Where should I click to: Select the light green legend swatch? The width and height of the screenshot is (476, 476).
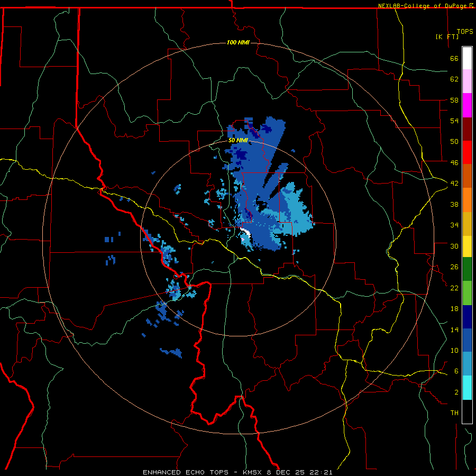pyautogui.click(x=467, y=293)
